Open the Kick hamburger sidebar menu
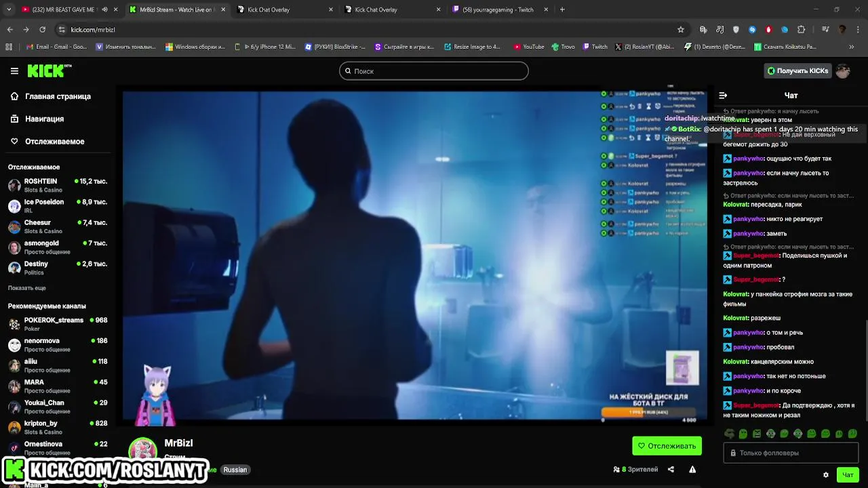Screen dimensions: 868x488 [14, 70]
